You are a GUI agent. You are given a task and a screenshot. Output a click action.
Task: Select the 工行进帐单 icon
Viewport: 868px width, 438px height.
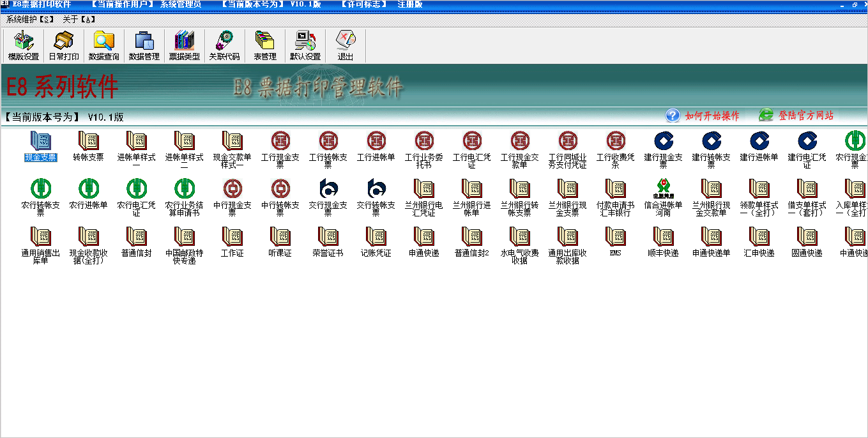376,146
